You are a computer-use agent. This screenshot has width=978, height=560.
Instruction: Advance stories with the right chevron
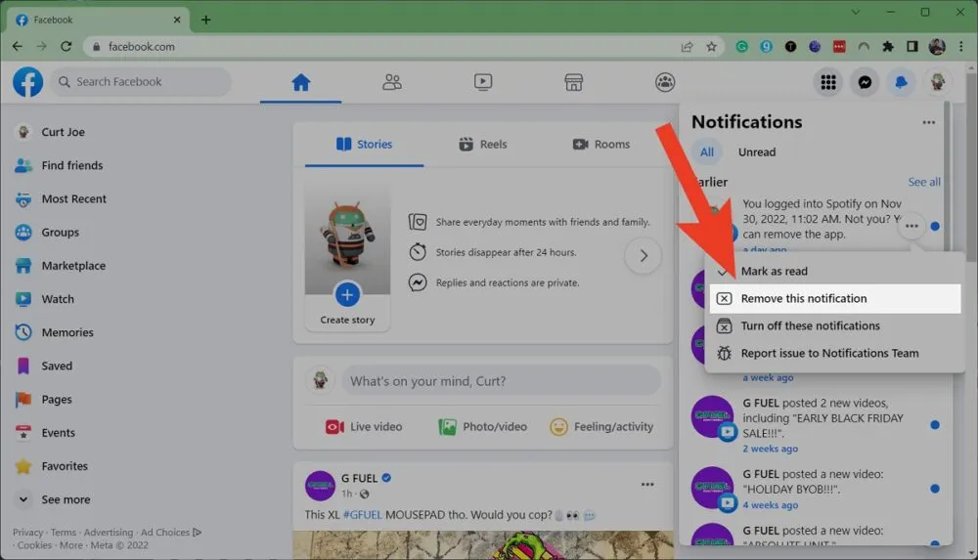(x=644, y=256)
